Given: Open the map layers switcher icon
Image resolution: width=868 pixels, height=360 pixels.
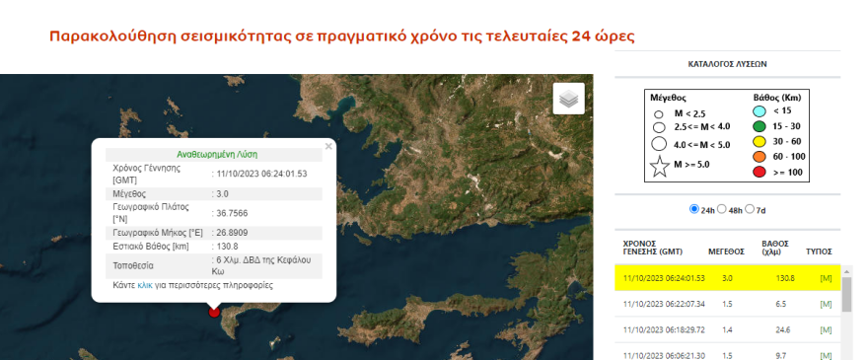Looking at the screenshot, I should (x=568, y=99).
